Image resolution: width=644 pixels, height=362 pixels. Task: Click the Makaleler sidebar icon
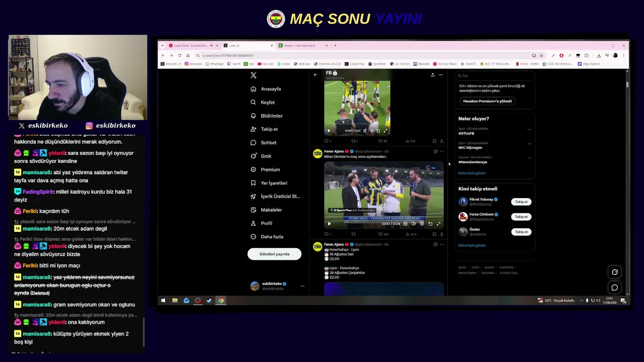[254, 210]
